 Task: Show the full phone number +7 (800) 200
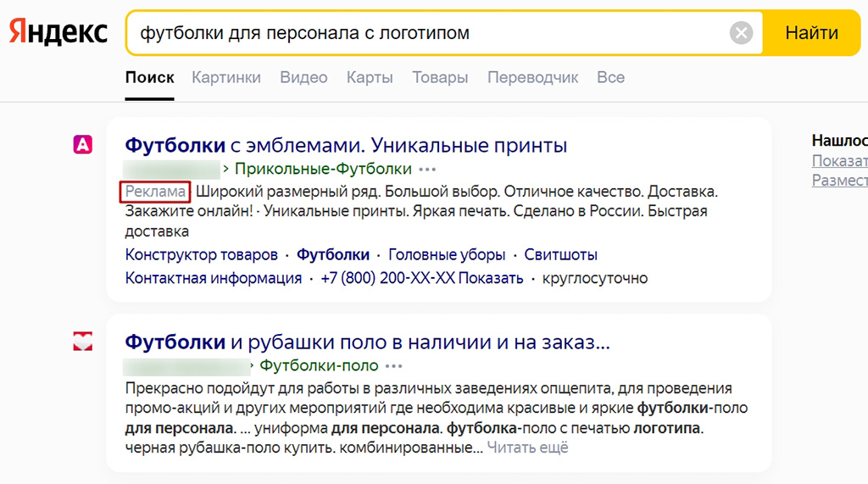click(422, 278)
